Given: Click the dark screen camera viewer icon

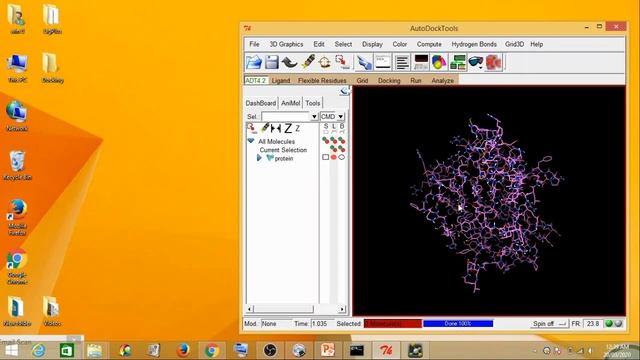Looking at the screenshot, I should [421, 62].
